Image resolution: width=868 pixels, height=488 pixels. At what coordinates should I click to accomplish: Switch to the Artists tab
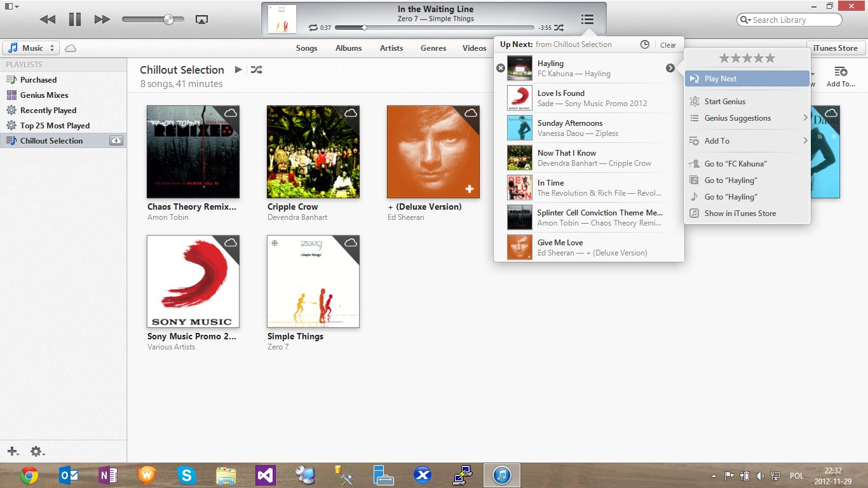[391, 48]
